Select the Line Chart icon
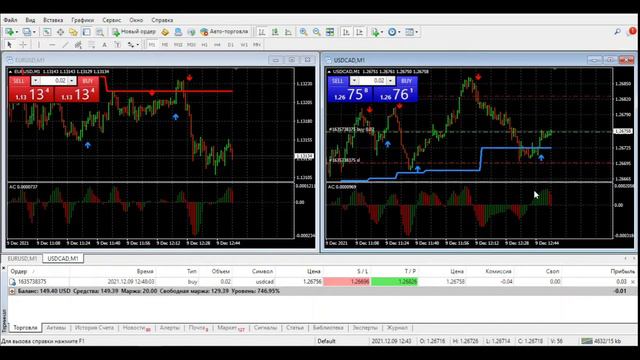The height and width of the screenshot is (360, 640). click(x=288, y=32)
